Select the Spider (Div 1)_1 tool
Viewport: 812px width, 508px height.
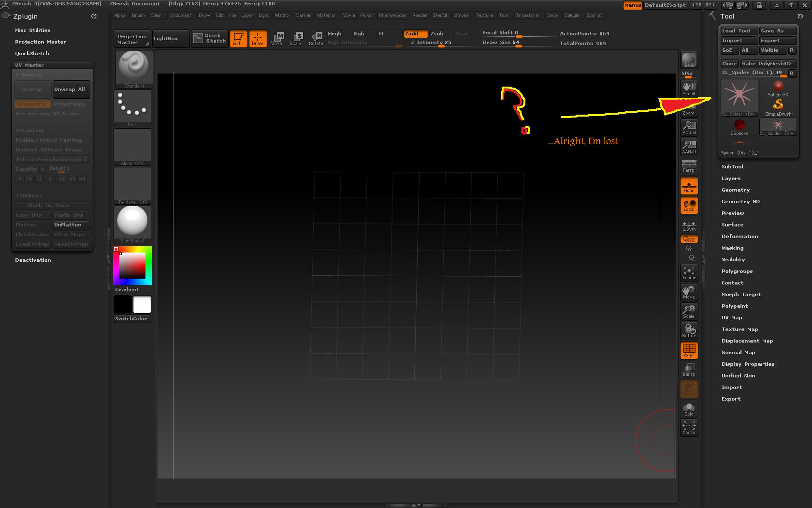(739, 147)
